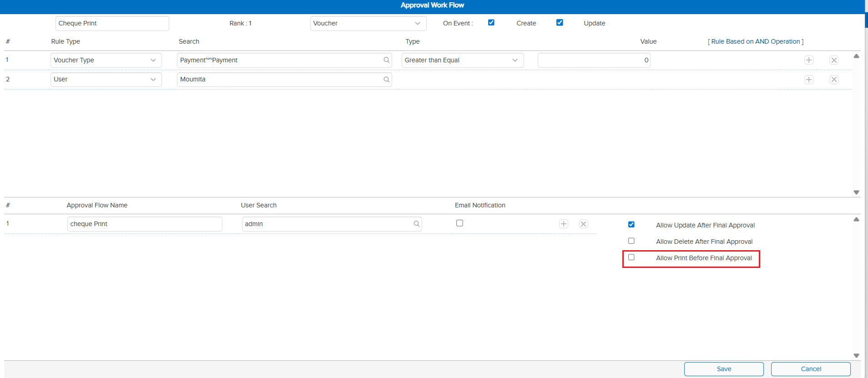Enable Allow Delete After Final Approval
Screen dimensions: 868x378
(x=631, y=241)
